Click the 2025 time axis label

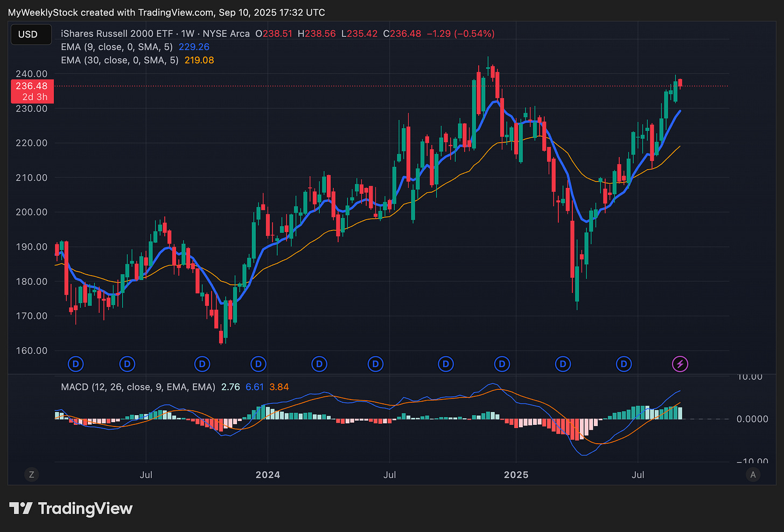[516, 474]
